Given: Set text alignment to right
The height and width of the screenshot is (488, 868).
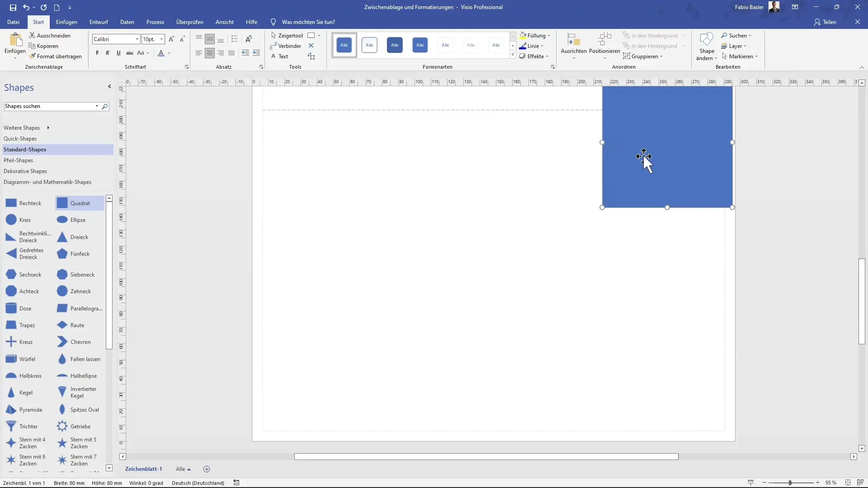Looking at the screenshot, I should (221, 53).
